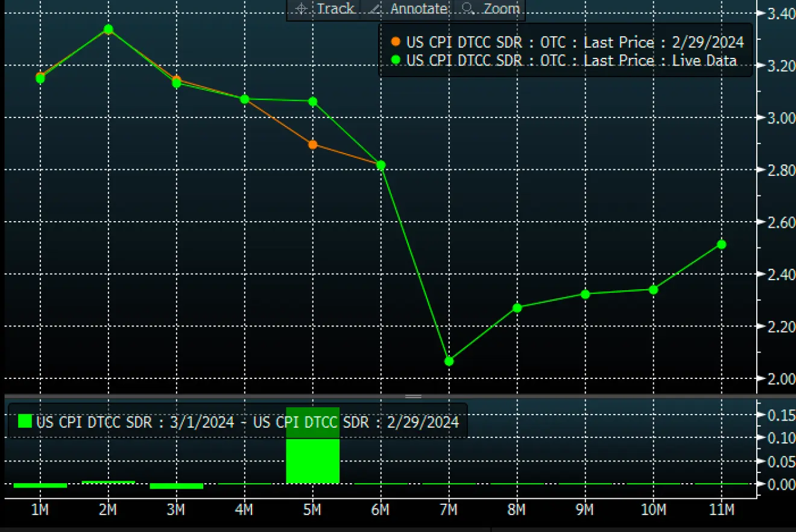Open the Annotate tool
The image size is (796, 532).
(x=408, y=9)
